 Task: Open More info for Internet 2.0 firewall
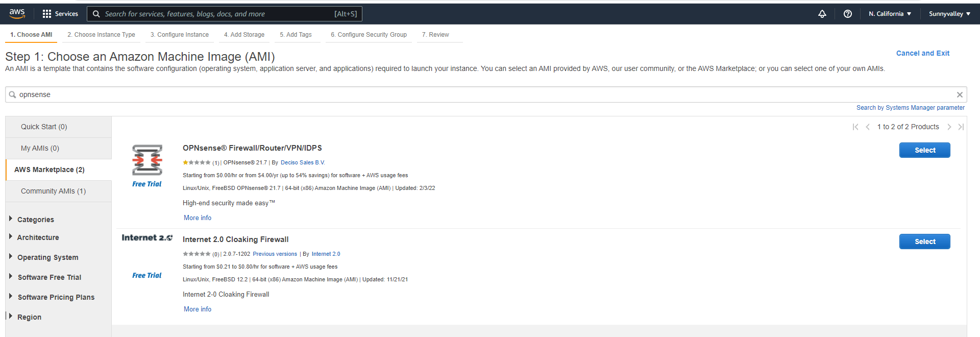click(x=198, y=309)
